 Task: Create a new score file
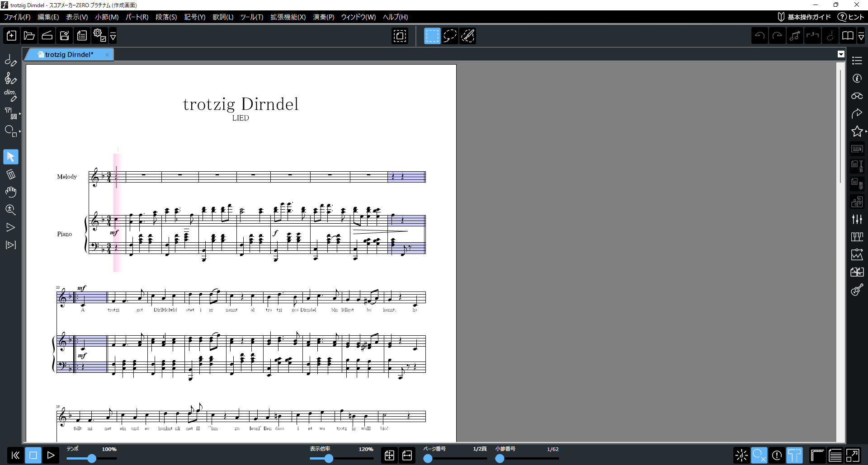(11, 36)
